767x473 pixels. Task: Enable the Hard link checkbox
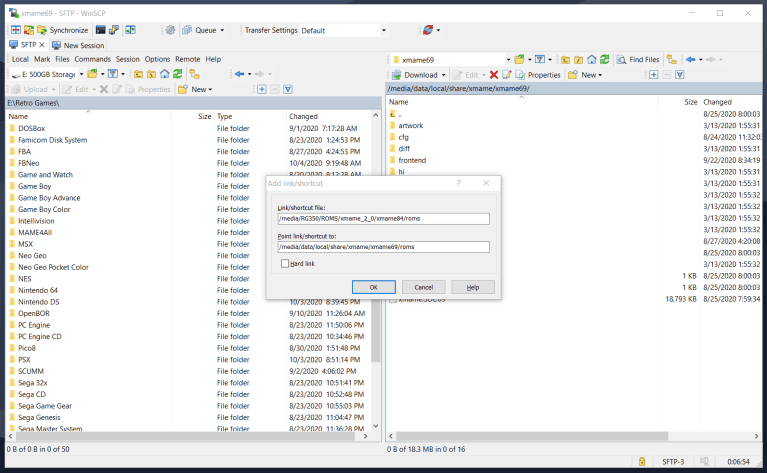[x=285, y=263]
